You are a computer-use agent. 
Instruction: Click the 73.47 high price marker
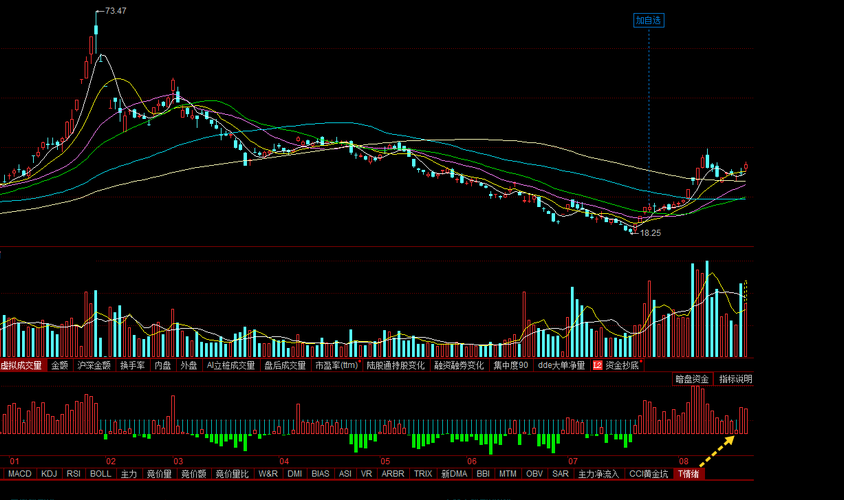coord(116,11)
